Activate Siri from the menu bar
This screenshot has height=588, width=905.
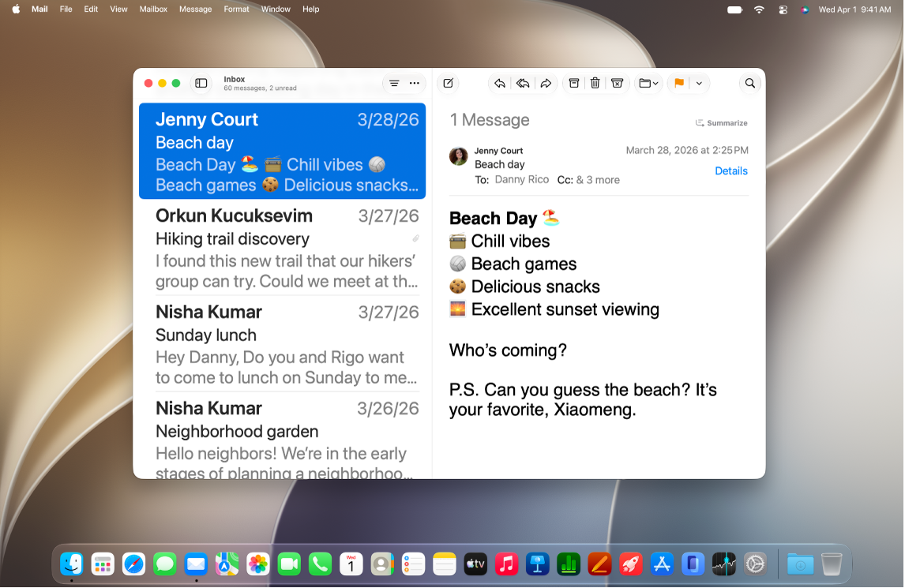click(x=805, y=9)
